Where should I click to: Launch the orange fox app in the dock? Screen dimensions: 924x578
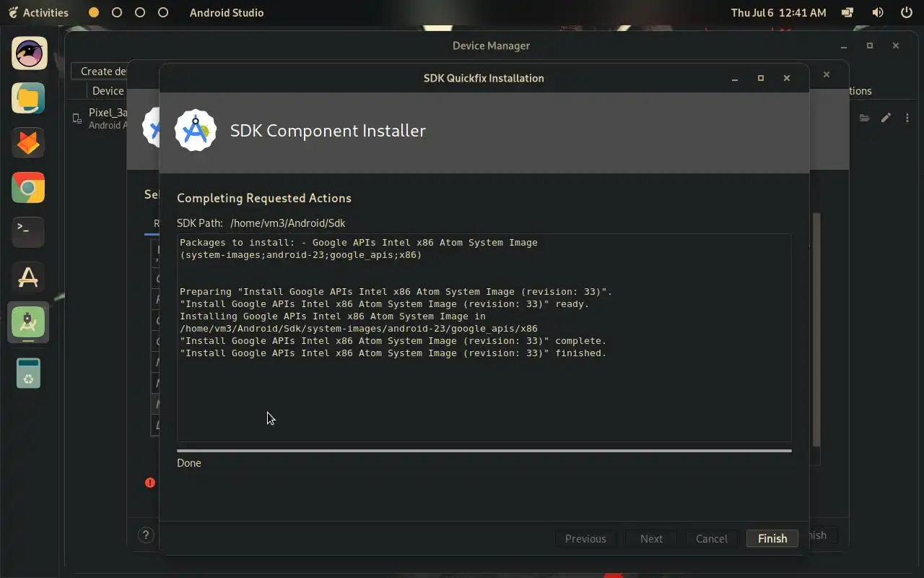[29, 143]
